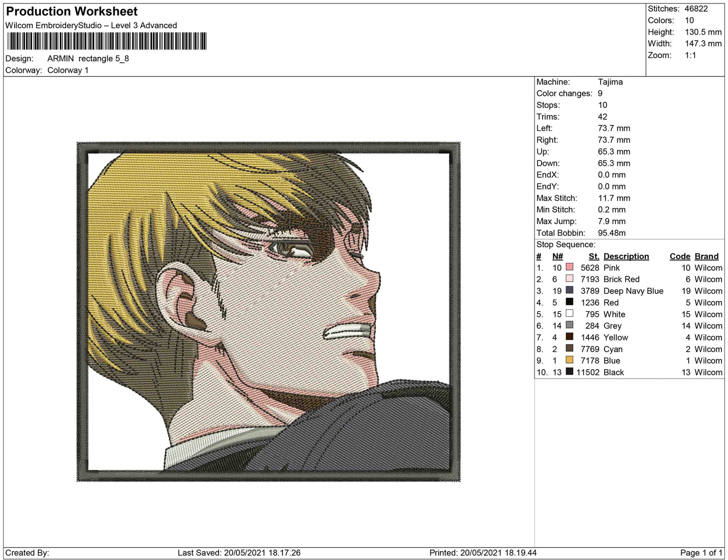Click the stitch count '46822'

(696, 9)
